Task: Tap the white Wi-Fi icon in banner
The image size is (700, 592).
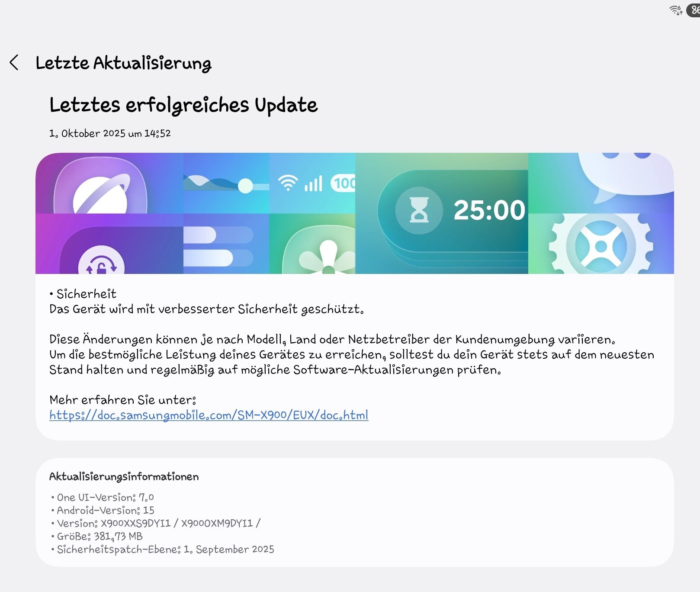Action: (288, 183)
